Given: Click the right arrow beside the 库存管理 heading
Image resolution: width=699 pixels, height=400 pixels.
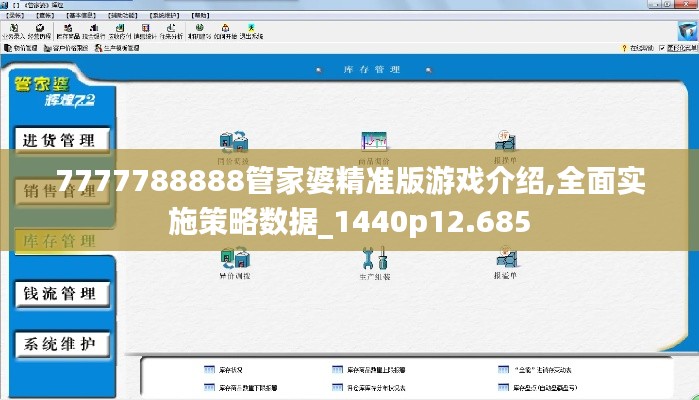Looking at the screenshot, I should 428,70.
